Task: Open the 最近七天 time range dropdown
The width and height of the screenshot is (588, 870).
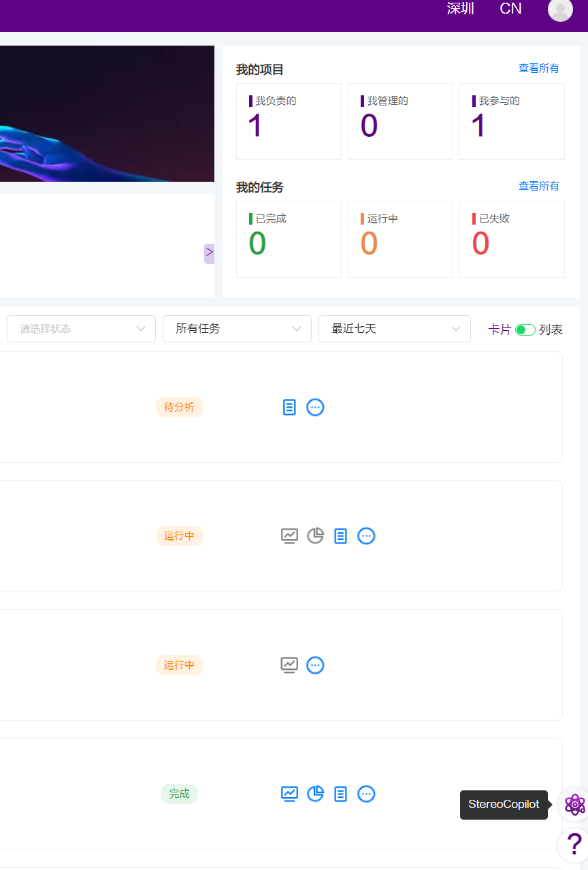Action: pos(394,329)
